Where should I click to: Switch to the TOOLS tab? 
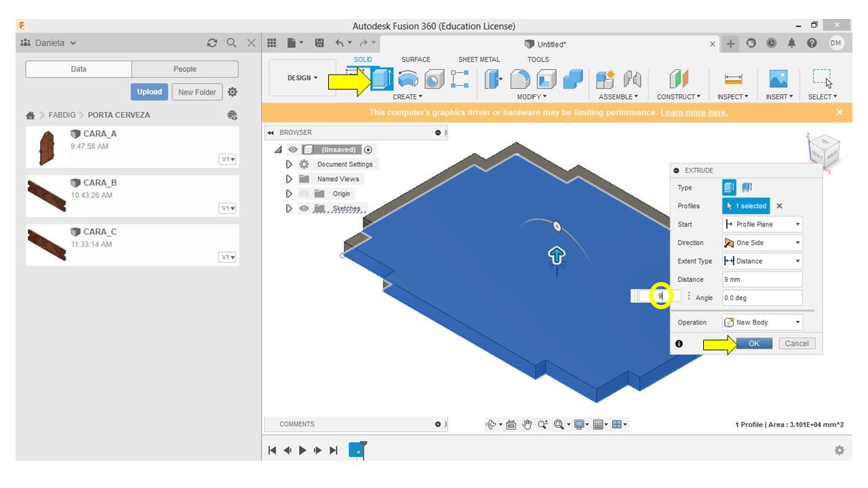(x=538, y=60)
